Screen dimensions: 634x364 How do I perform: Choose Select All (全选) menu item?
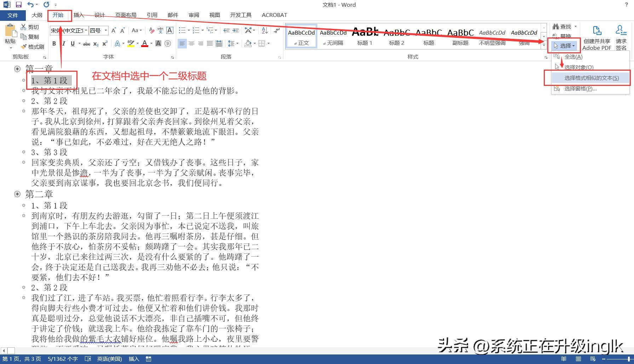(x=590, y=57)
